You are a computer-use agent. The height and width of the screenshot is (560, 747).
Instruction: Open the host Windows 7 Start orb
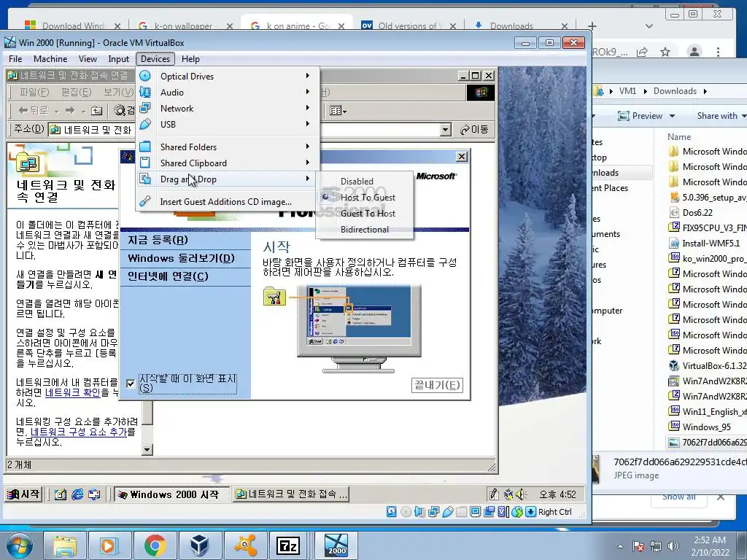[18, 546]
